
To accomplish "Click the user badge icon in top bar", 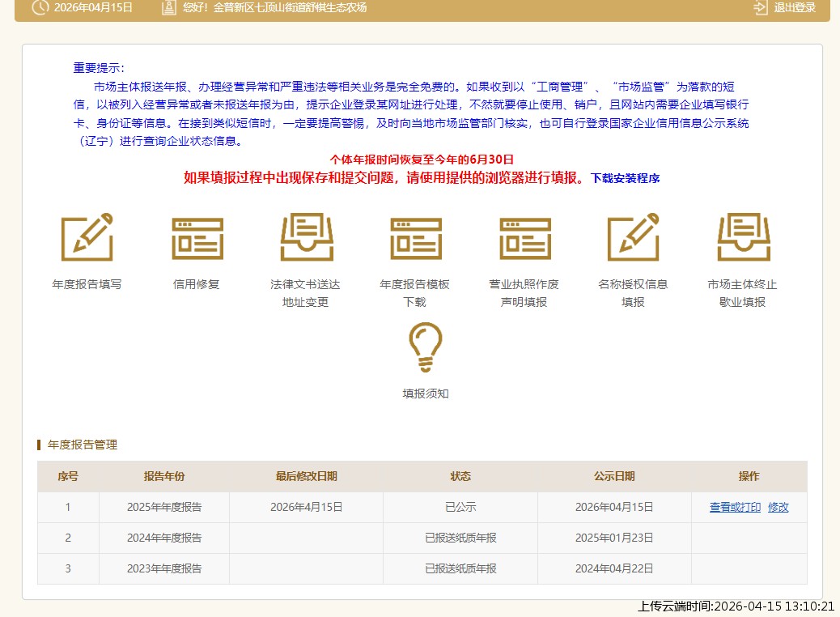I will (168, 9).
